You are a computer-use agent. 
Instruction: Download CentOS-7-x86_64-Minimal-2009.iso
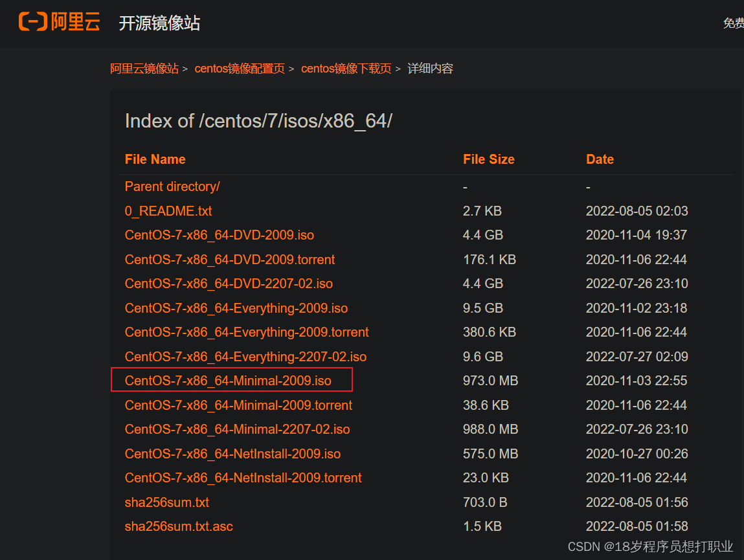click(x=228, y=381)
